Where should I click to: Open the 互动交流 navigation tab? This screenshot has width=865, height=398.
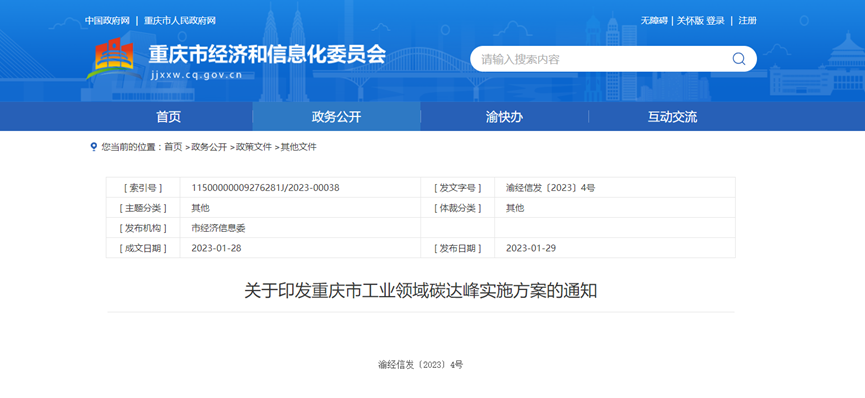(x=672, y=117)
